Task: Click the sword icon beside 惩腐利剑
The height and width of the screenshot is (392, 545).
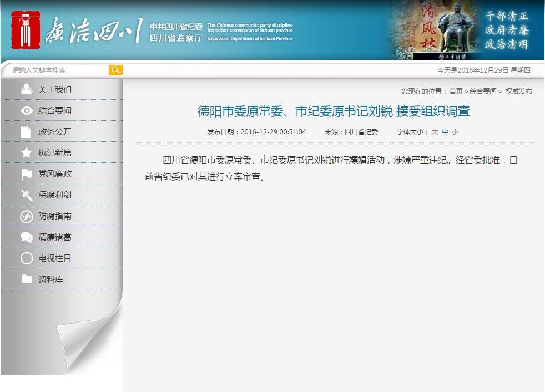Action: [26, 195]
